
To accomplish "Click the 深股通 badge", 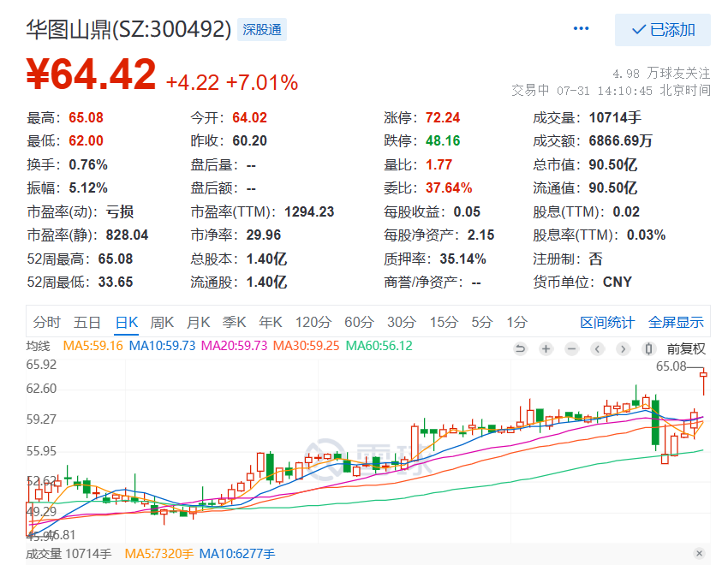I will pyautogui.click(x=262, y=30).
